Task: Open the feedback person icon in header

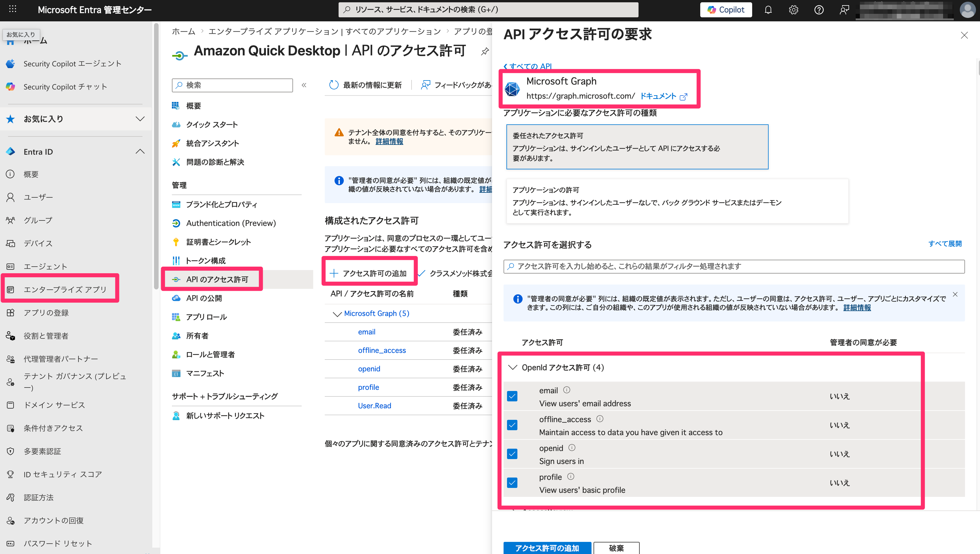Action: pos(844,10)
